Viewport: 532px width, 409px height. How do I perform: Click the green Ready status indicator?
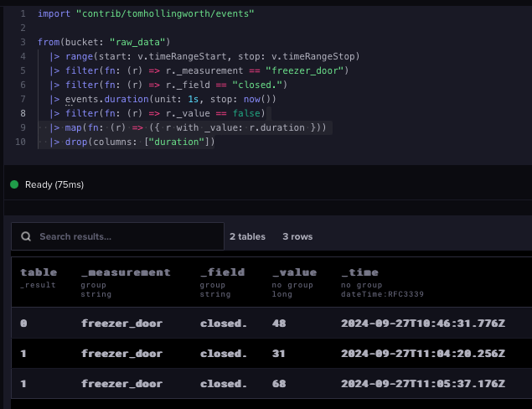[14, 184]
